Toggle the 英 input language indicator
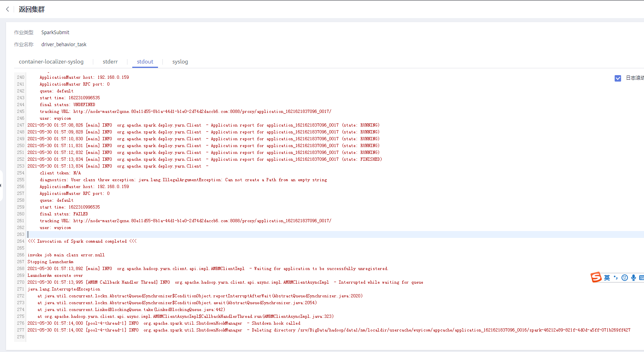644x352 pixels. pos(607,278)
